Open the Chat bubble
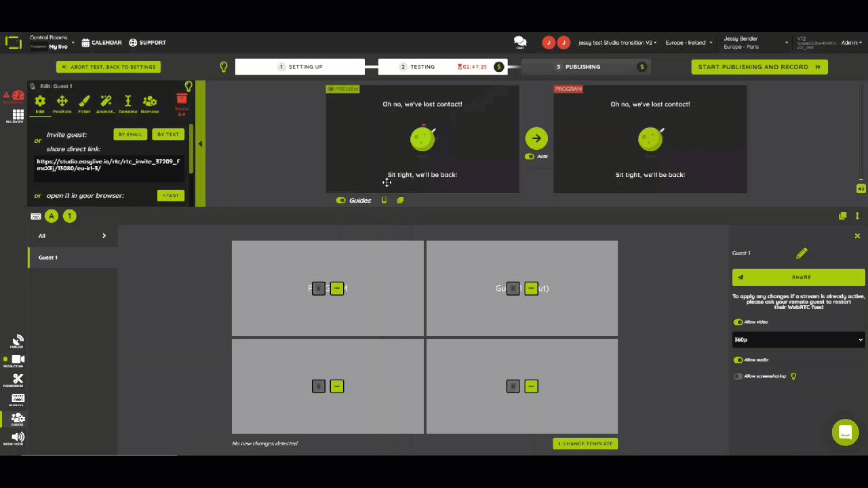The image size is (868, 488). tap(520, 42)
